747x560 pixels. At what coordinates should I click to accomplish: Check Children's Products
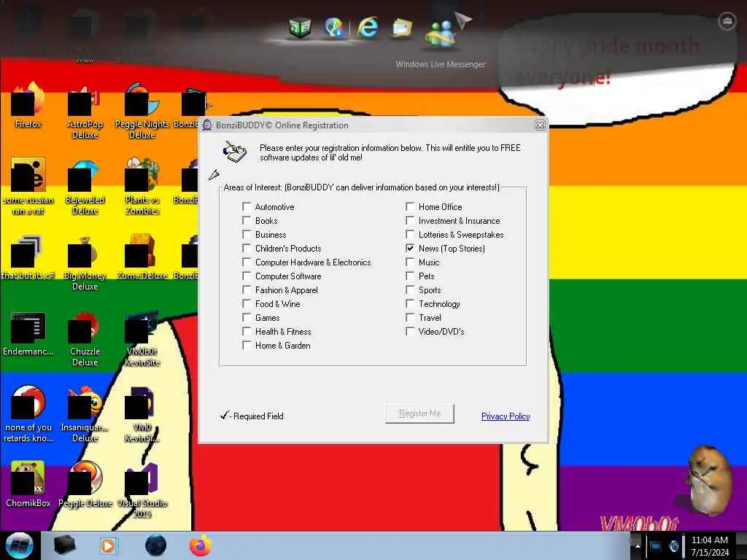247,248
